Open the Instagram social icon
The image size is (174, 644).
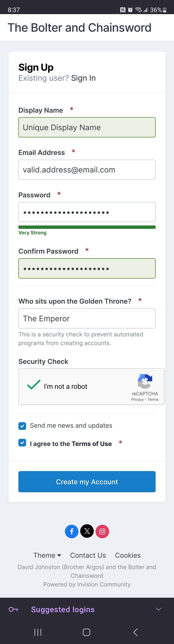pyautogui.click(x=102, y=531)
